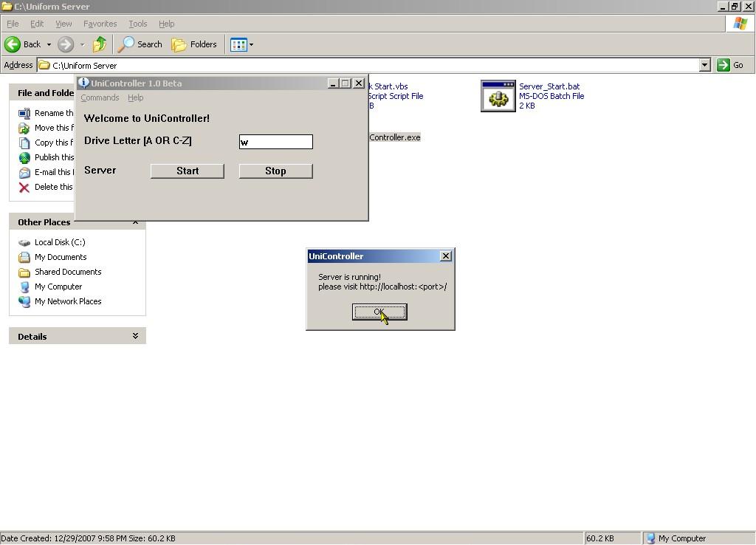Click OK in the UniController dialog

[x=379, y=312]
